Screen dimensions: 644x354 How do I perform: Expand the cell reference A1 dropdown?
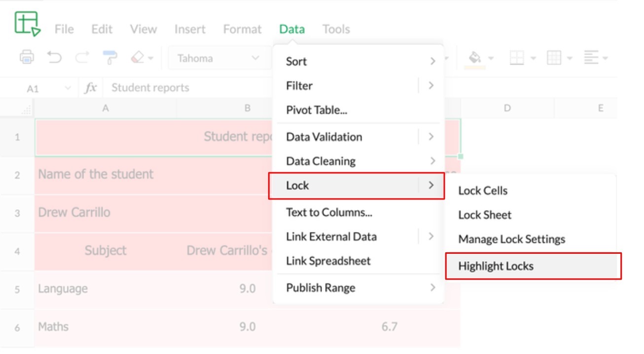pyautogui.click(x=68, y=88)
